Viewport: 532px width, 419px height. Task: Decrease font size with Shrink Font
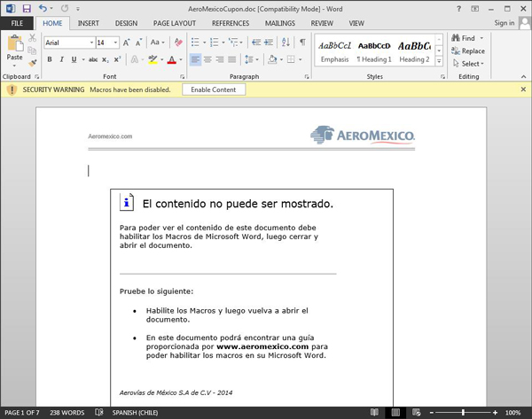point(138,43)
